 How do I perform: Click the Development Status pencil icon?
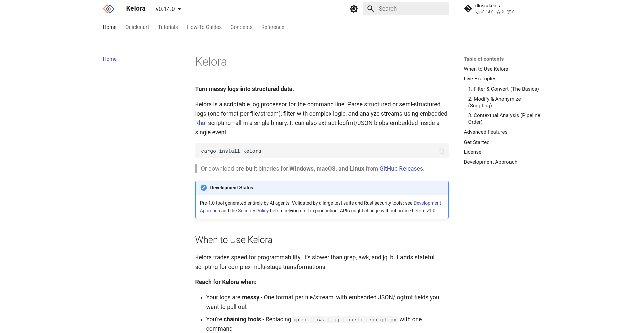[204, 188]
